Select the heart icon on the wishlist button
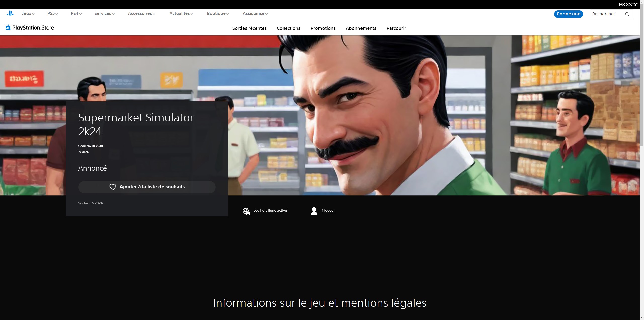 point(112,187)
